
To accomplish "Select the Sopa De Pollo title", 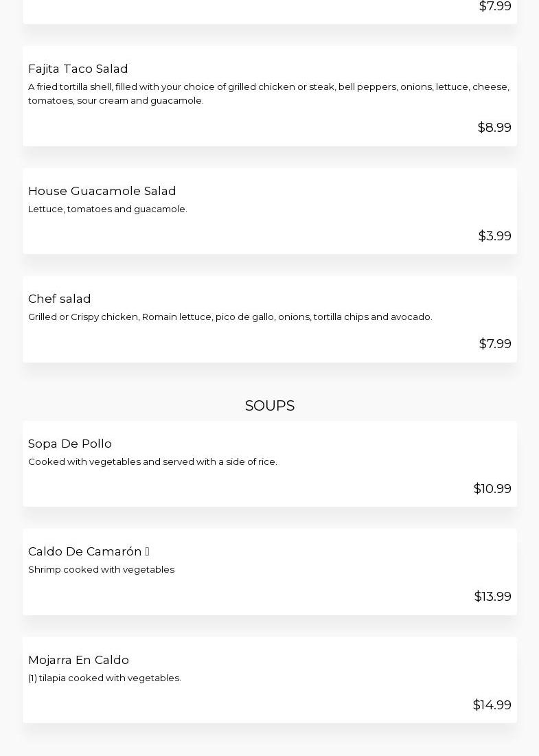I will (69, 444).
